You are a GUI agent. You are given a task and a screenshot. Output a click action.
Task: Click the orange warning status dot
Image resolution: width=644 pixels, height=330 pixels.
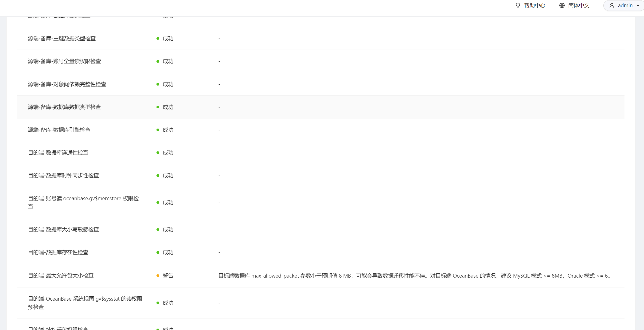pos(158,275)
